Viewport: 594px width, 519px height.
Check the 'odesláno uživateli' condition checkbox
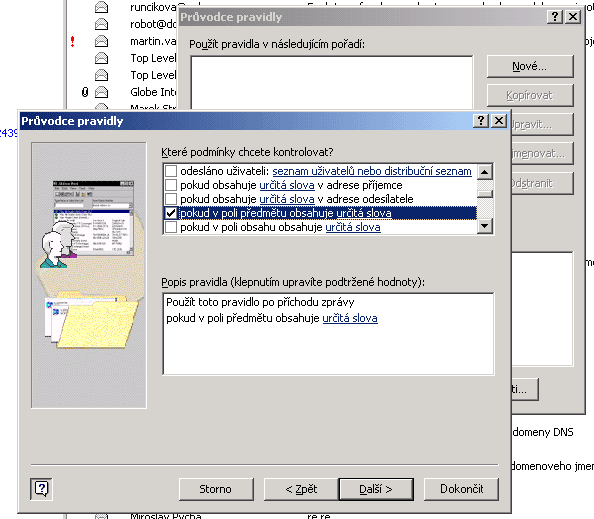(171, 171)
